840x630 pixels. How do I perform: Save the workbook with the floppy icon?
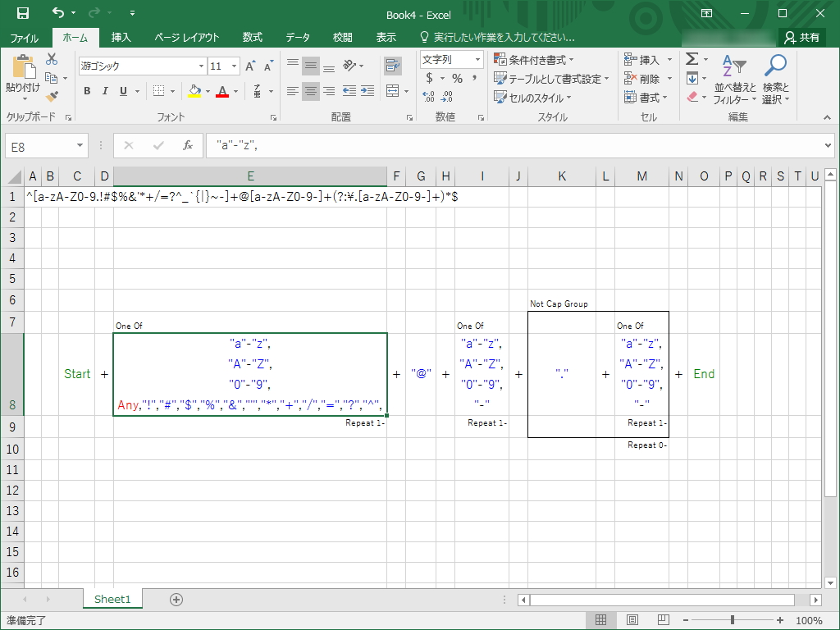tap(22, 13)
